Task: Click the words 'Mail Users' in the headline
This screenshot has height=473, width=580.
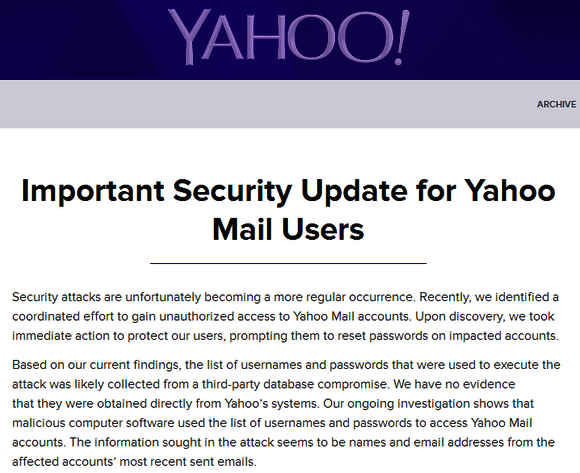Action: 288,229
